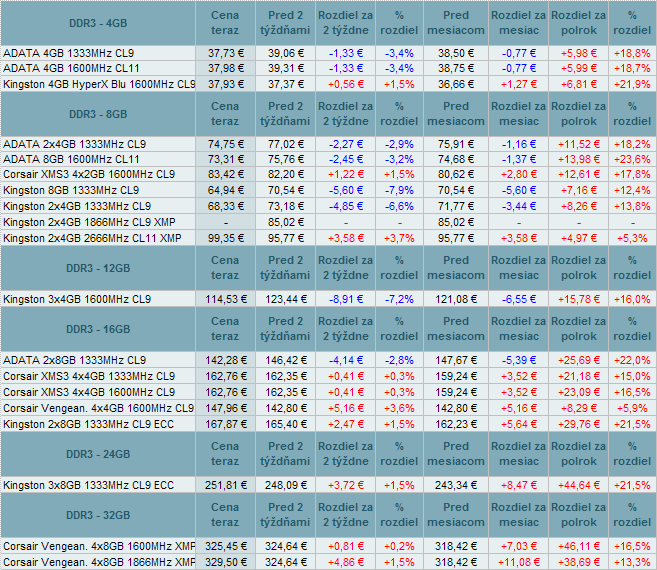This screenshot has width=657, height=570.
Task: Click Corsair Vengean. 4x8GB 1600MHz XMP
Action: pos(99,547)
